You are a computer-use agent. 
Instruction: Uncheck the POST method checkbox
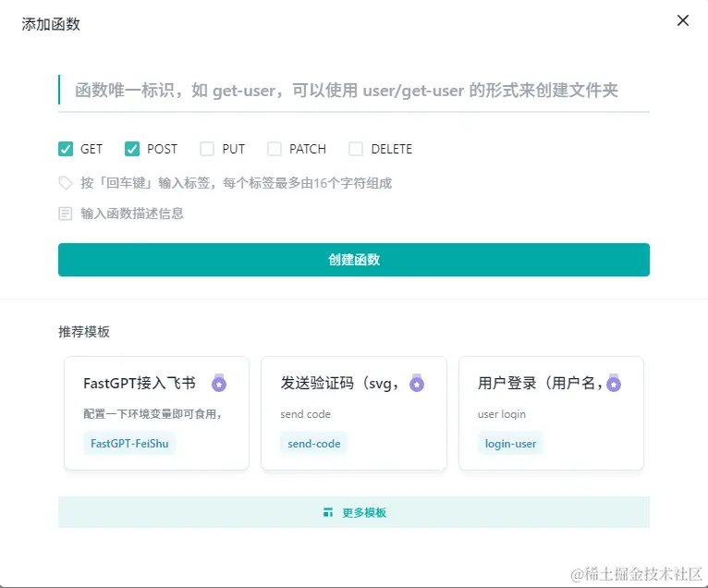[x=132, y=149]
